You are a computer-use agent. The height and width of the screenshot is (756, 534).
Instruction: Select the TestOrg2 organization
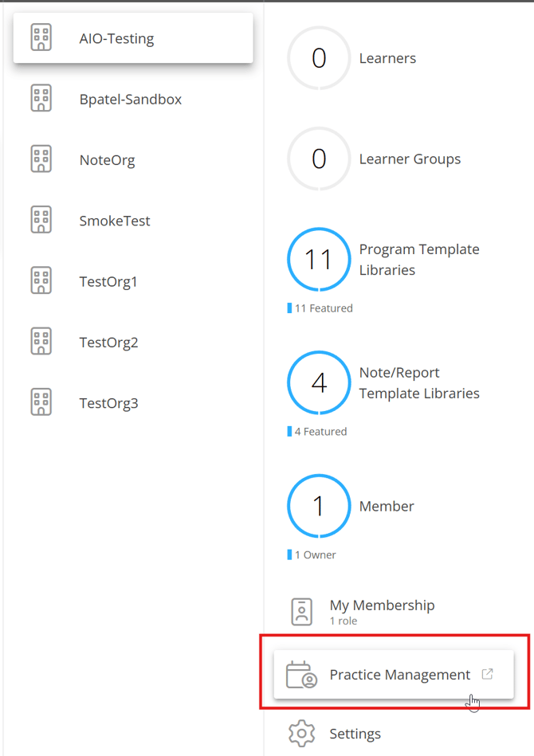108,343
